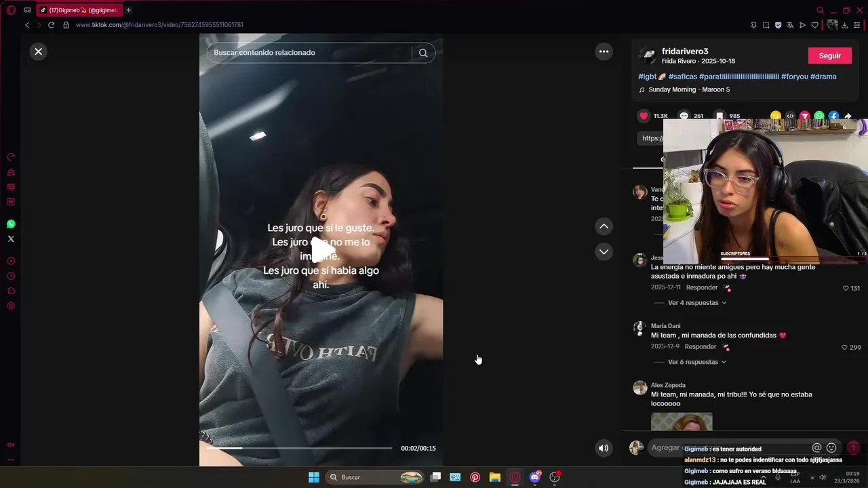Expand 'Ver 4 respuestas' replies
This screenshot has height=488, width=868.
pyautogui.click(x=697, y=303)
